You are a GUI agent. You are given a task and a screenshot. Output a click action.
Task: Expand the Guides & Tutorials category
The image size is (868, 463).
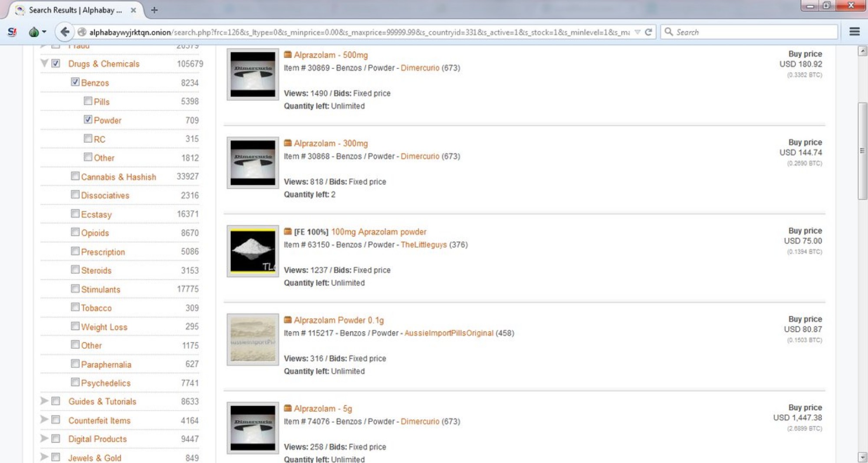pos(44,401)
